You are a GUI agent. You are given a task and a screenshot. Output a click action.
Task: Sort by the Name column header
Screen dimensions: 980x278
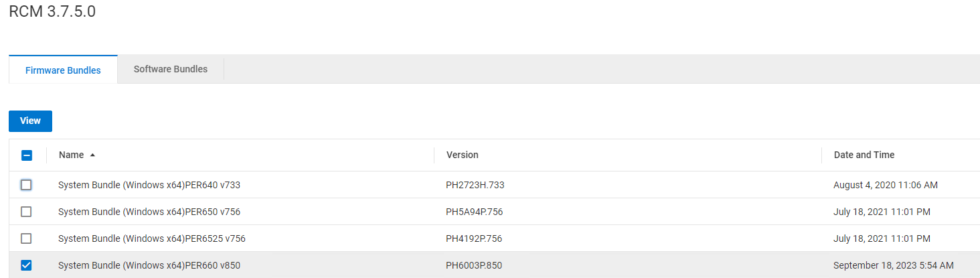point(71,155)
